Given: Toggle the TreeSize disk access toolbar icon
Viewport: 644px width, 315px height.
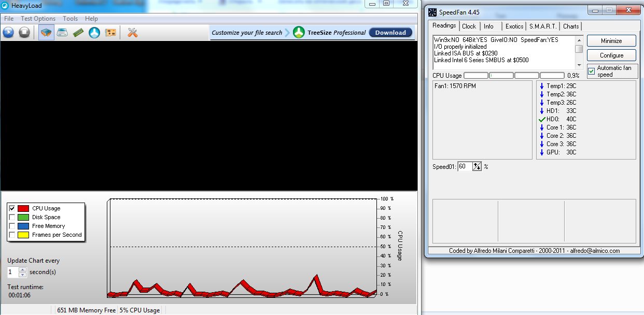Looking at the screenshot, I should (94, 33).
